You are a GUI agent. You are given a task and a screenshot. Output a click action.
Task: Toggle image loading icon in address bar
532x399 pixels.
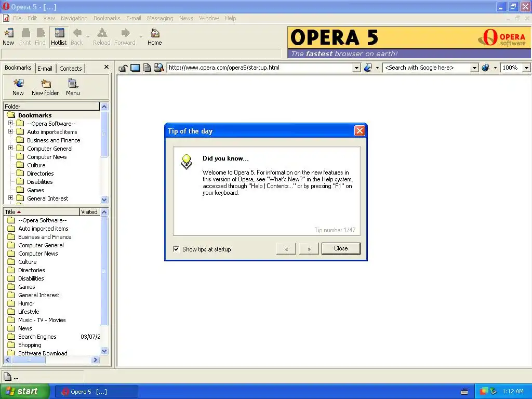point(135,68)
